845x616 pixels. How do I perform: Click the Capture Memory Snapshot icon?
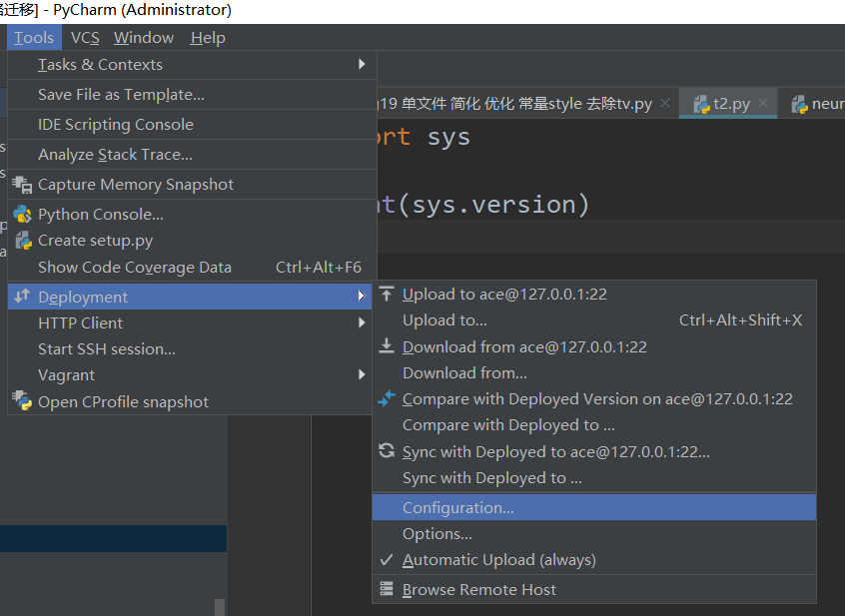tap(22, 185)
